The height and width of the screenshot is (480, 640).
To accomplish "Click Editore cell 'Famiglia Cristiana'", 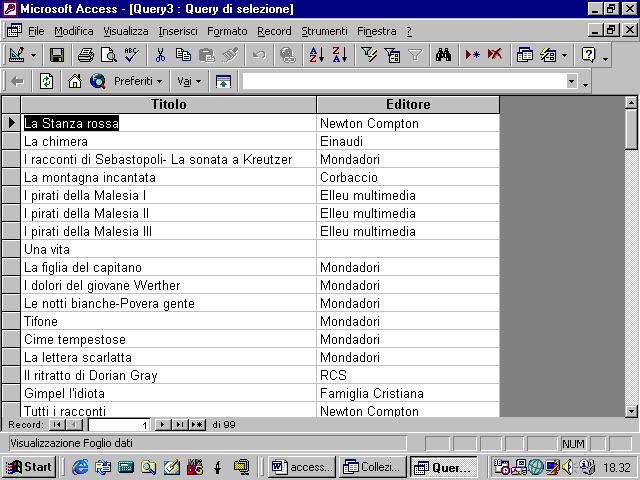I will tap(408, 393).
